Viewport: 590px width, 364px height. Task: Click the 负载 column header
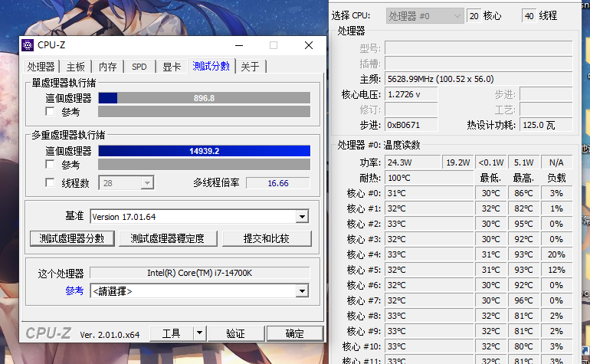coord(556,178)
